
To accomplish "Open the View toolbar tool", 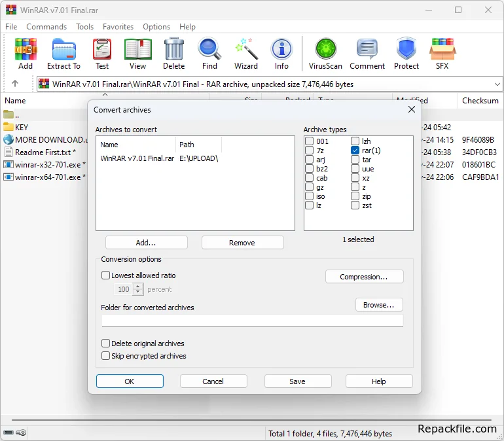I will click(x=137, y=53).
